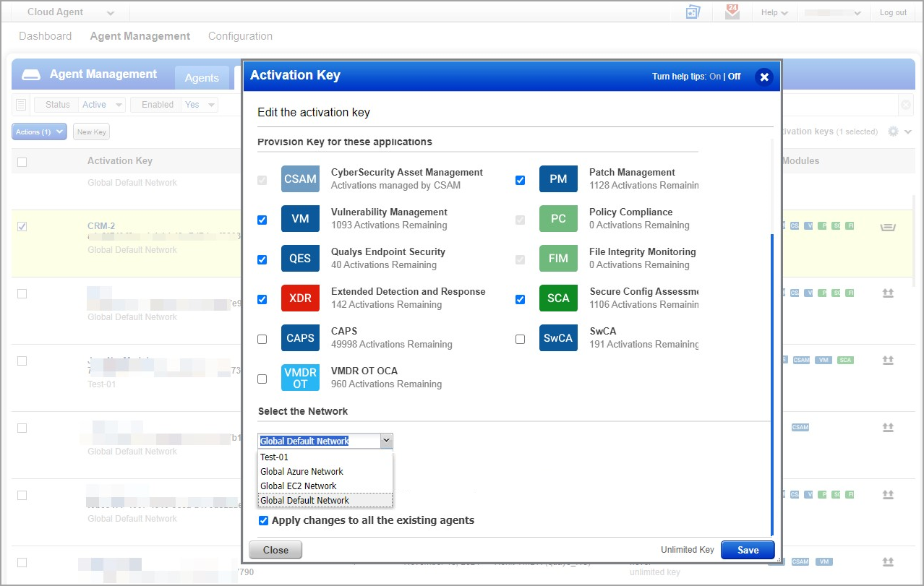Open the Status Active filter dropdown
This screenshot has height=586, width=924.
point(100,104)
